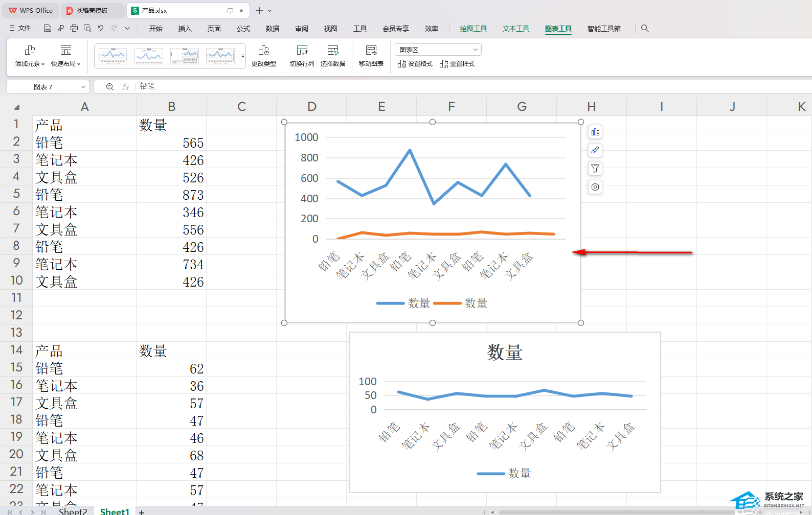
Task: Click the chart elements side button
Action: (595, 132)
